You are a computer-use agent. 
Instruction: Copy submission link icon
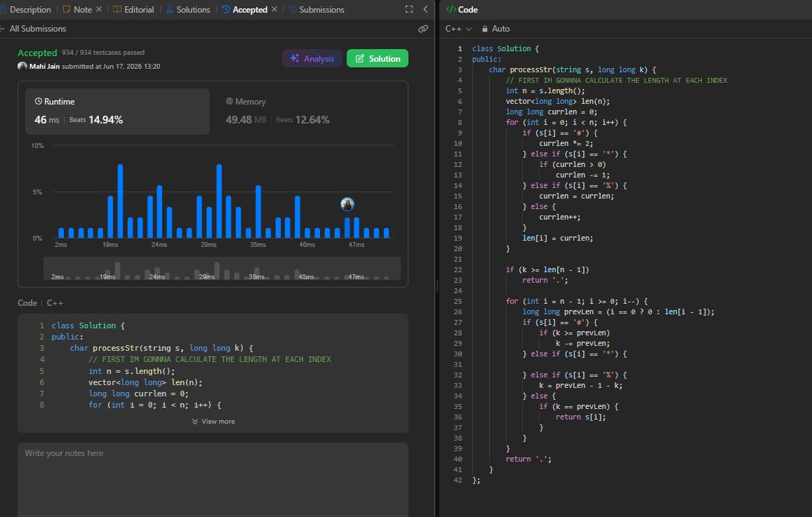(423, 29)
